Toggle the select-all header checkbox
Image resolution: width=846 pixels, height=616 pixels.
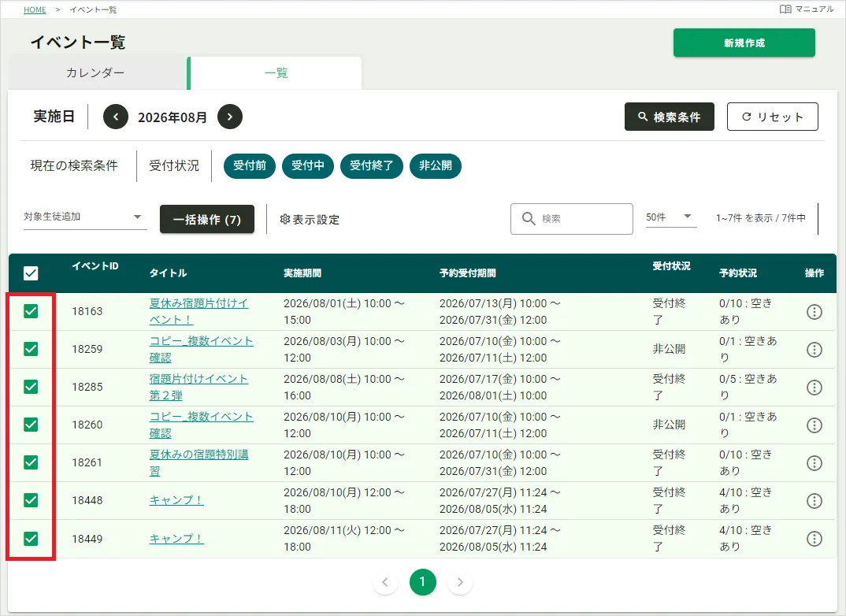pos(31,273)
